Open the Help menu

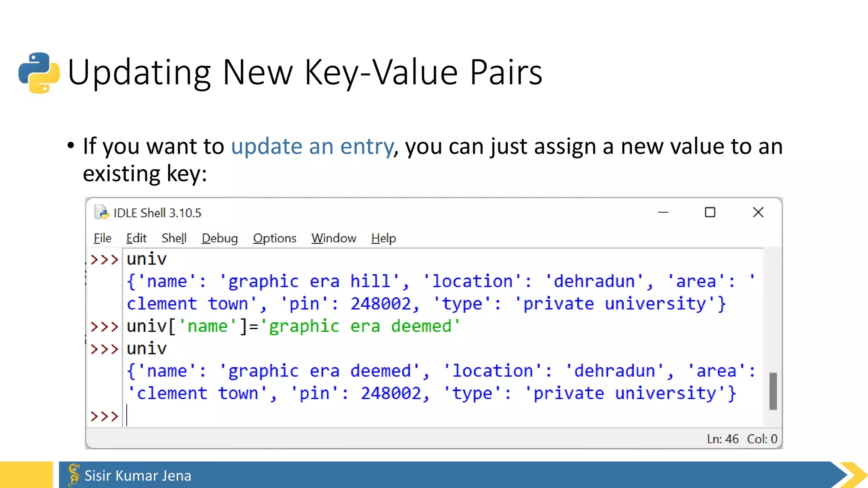[x=384, y=238]
